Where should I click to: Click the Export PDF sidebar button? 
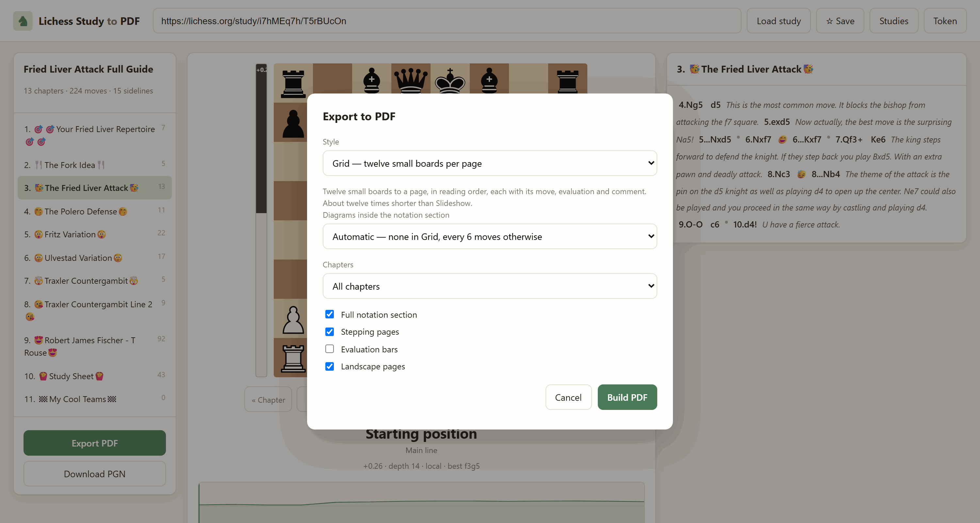point(94,443)
